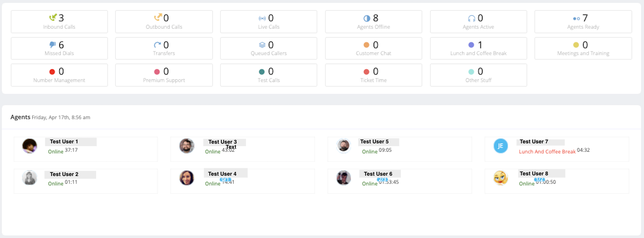Select the Test User 4 agent name
Image resolution: width=644 pixels, height=238 pixels.
(x=222, y=174)
